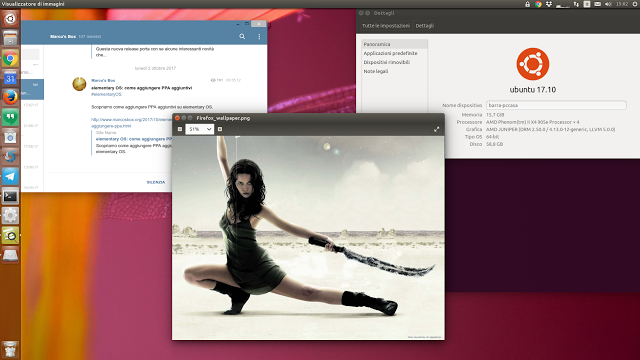Select Applicazioni predefinite in the sidebar
640x360 pixels.
point(390,53)
